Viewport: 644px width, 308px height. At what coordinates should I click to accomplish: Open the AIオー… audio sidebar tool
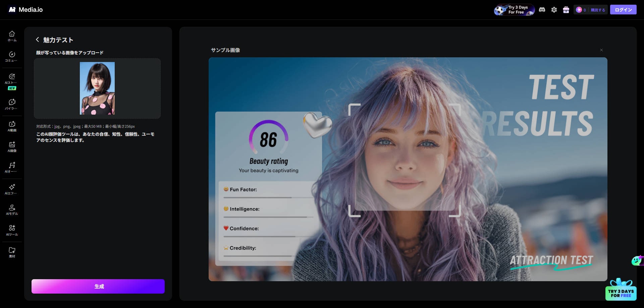(12, 167)
